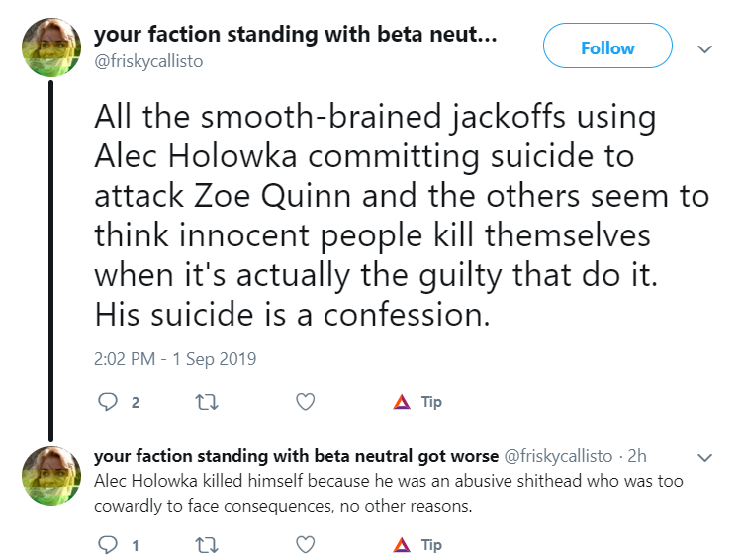Retweet the main tweet
Image resolution: width=742 pixels, height=560 pixels.
pyautogui.click(x=207, y=403)
